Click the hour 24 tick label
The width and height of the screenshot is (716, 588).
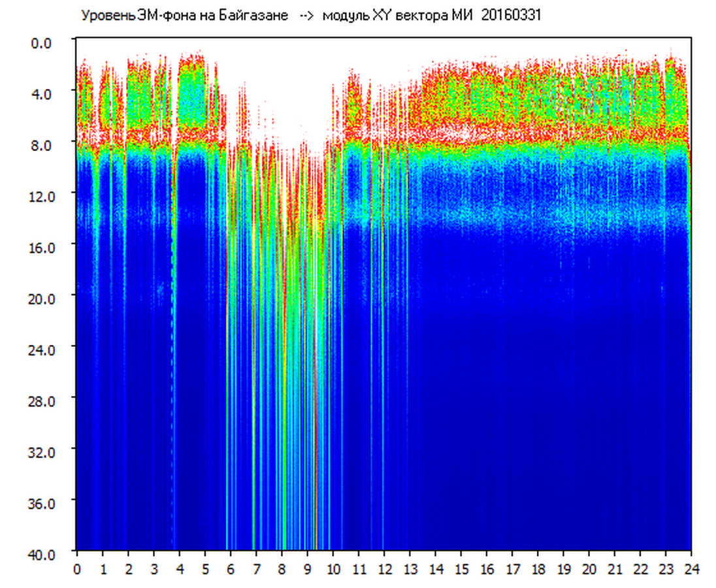[x=691, y=569]
